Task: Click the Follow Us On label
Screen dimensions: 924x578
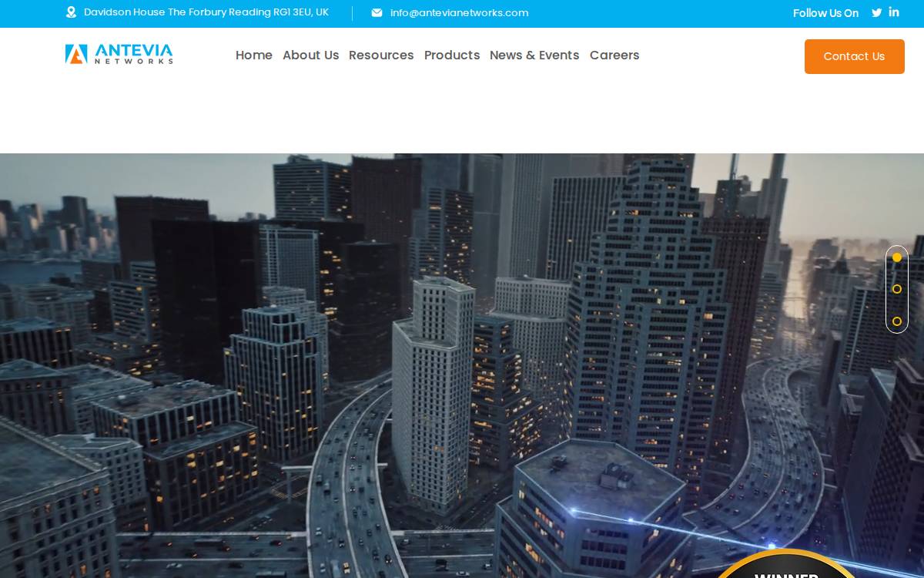Action: pyautogui.click(x=825, y=13)
